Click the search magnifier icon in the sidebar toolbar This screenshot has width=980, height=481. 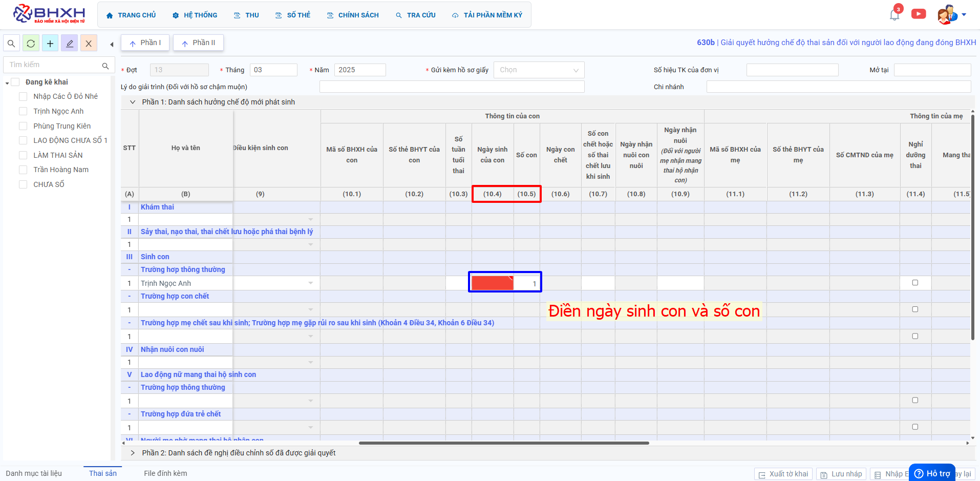point(11,44)
